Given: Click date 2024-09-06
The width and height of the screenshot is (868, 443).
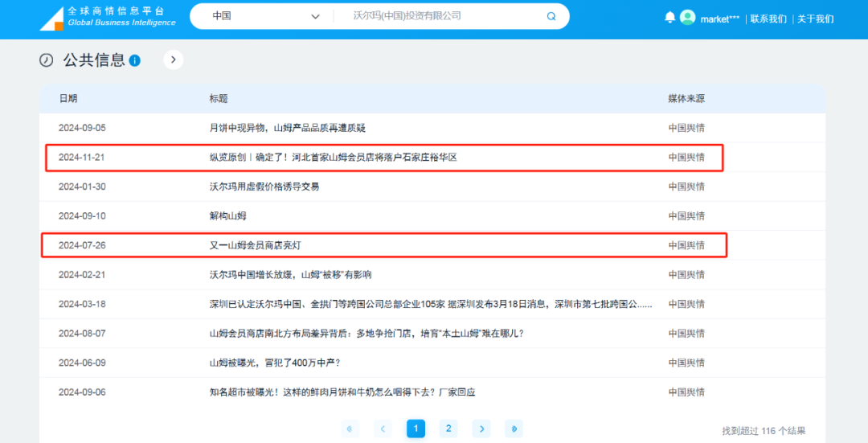Looking at the screenshot, I should (82, 392).
